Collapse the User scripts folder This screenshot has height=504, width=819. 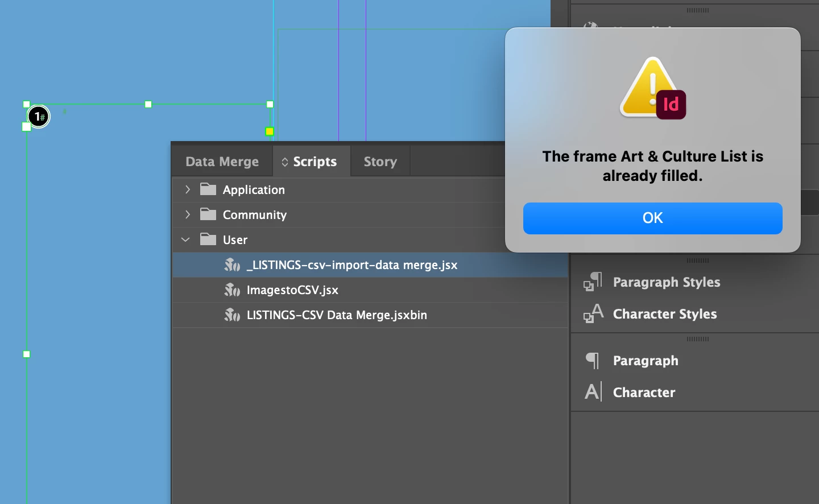185,239
